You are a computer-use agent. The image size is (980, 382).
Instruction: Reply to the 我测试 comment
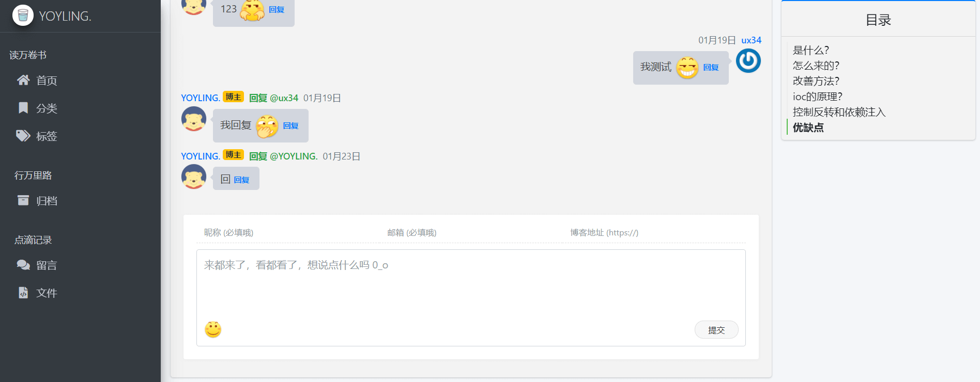(711, 68)
